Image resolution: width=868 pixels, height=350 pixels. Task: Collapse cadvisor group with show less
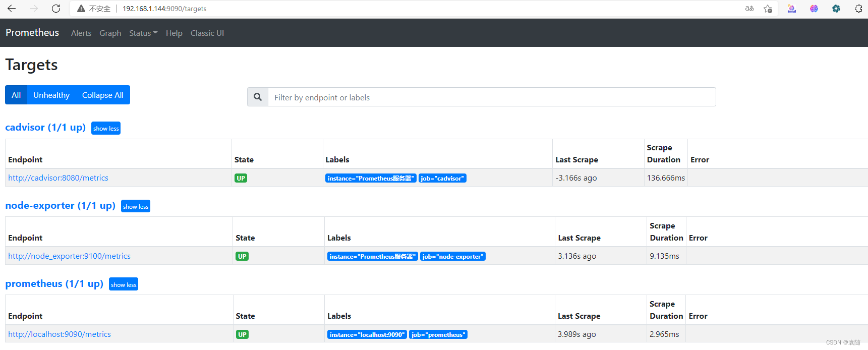[x=106, y=128]
